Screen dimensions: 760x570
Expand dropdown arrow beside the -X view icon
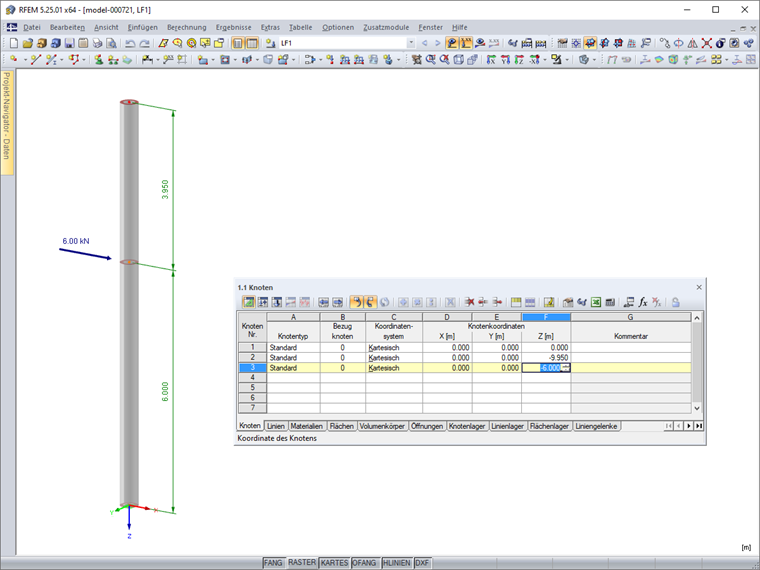pyautogui.click(x=545, y=60)
